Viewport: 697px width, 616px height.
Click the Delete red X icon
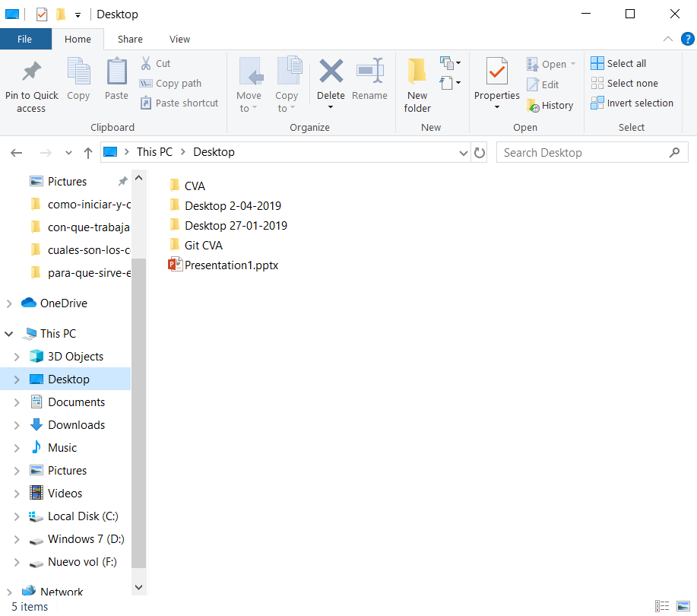pos(331,71)
